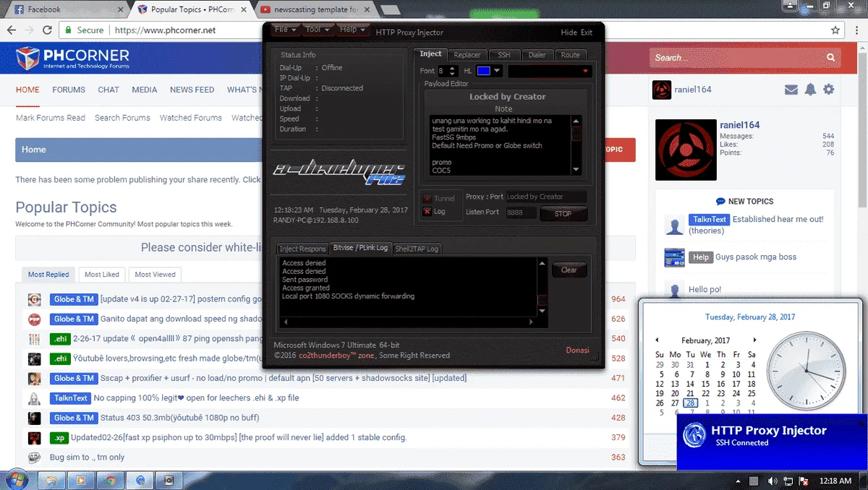The image size is (868, 490).
Task: Open the File dropdown menu in HTTP Proxy Injector
Action: [284, 30]
